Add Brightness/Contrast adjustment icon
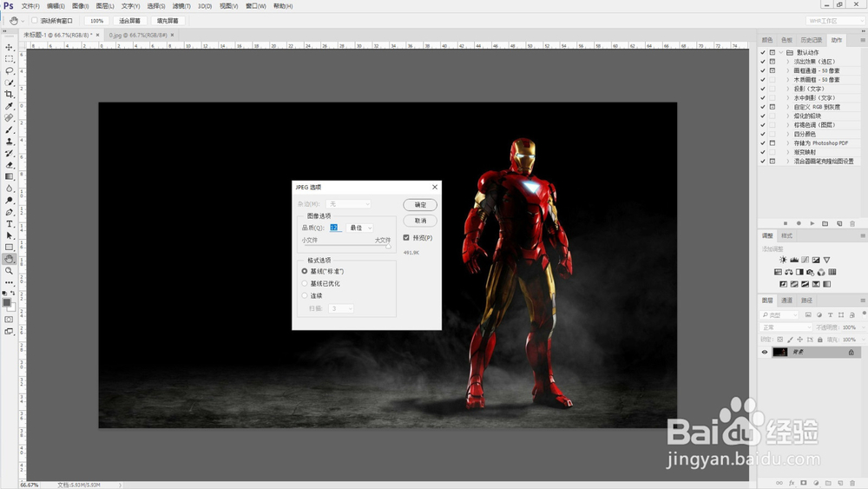The width and height of the screenshot is (868, 489). click(783, 260)
